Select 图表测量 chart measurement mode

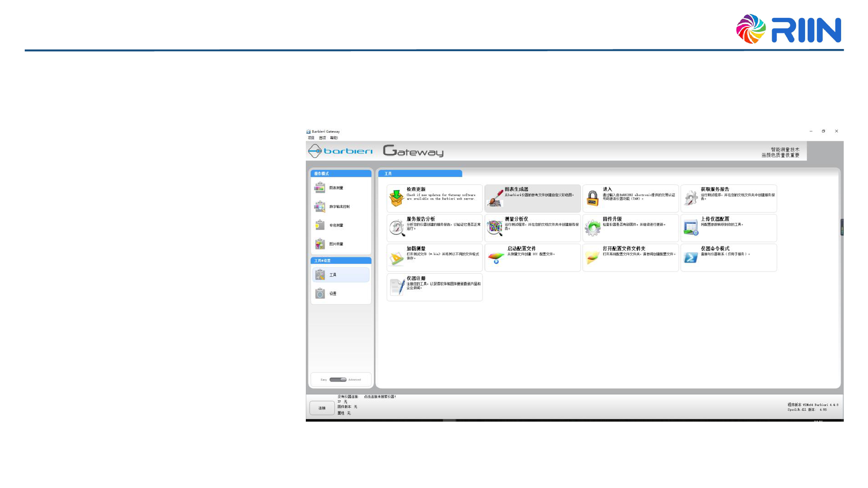(x=336, y=188)
